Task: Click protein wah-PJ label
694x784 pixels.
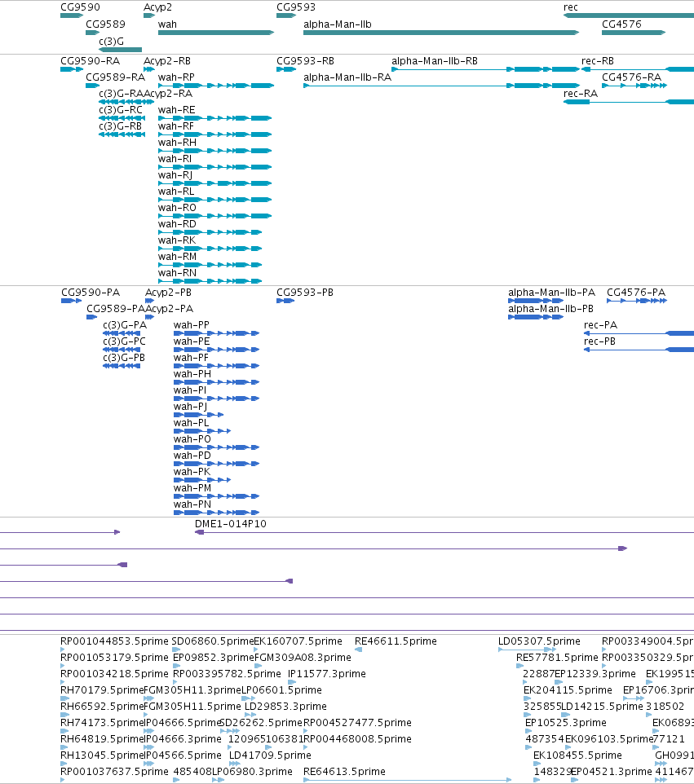Action: (x=191, y=407)
